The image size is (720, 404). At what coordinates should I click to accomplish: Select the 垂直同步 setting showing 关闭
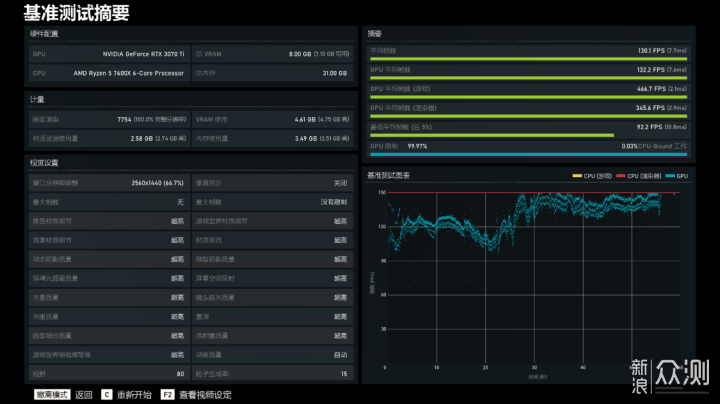[x=273, y=183]
